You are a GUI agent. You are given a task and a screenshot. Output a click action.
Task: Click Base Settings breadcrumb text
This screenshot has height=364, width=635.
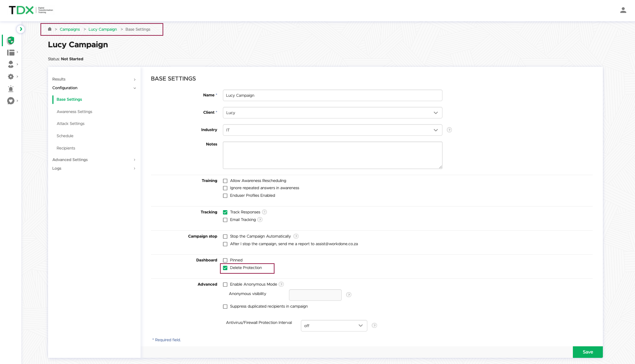138,29
